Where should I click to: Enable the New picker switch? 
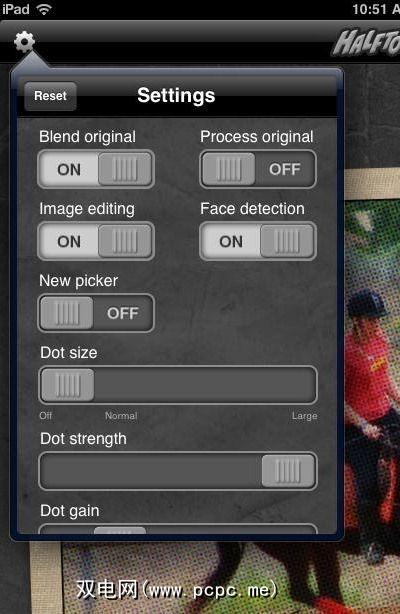[96, 313]
